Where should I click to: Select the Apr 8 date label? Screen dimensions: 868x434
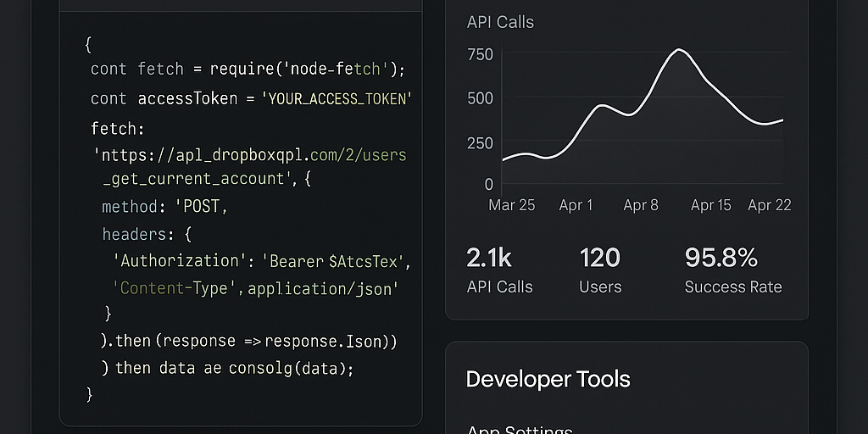point(641,205)
